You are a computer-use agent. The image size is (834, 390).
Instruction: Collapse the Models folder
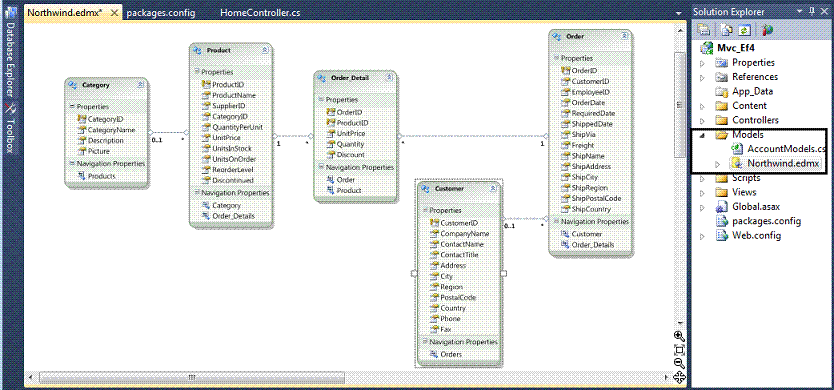point(702,135)
